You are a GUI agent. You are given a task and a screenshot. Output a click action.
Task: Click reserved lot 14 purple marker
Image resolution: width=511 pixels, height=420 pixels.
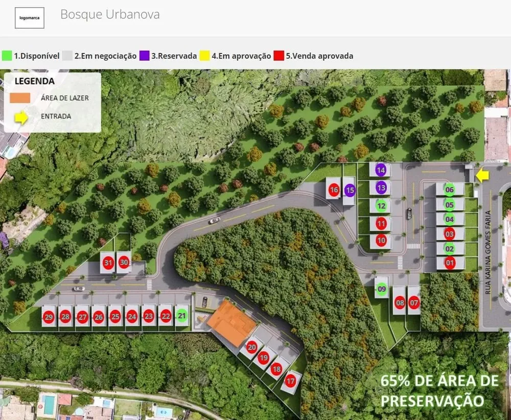(381, 170)
